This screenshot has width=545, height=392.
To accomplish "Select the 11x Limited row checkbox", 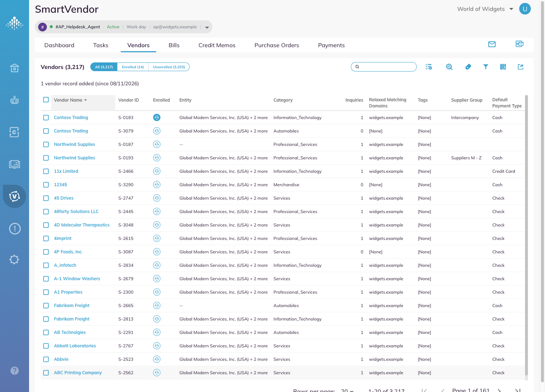I will click(46, 171).
